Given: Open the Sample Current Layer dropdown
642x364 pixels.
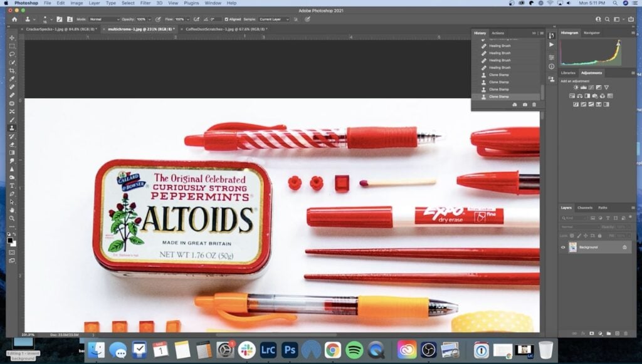Looking at the screenshot, I should 274,19.
